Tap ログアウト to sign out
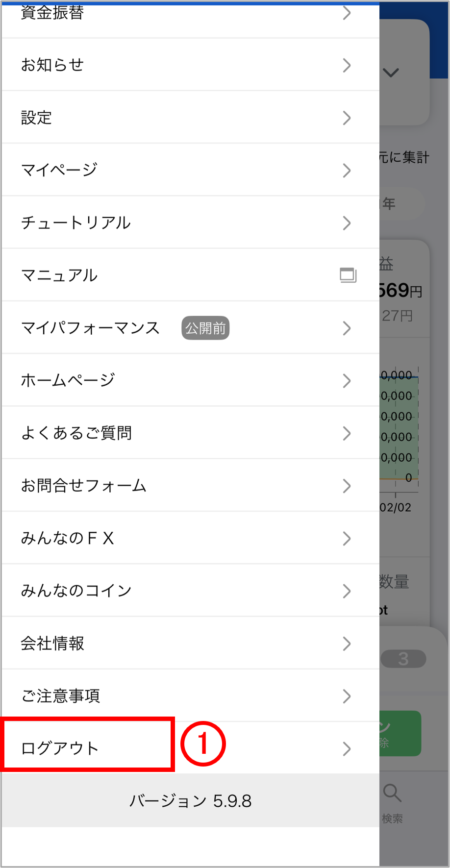 60,748
